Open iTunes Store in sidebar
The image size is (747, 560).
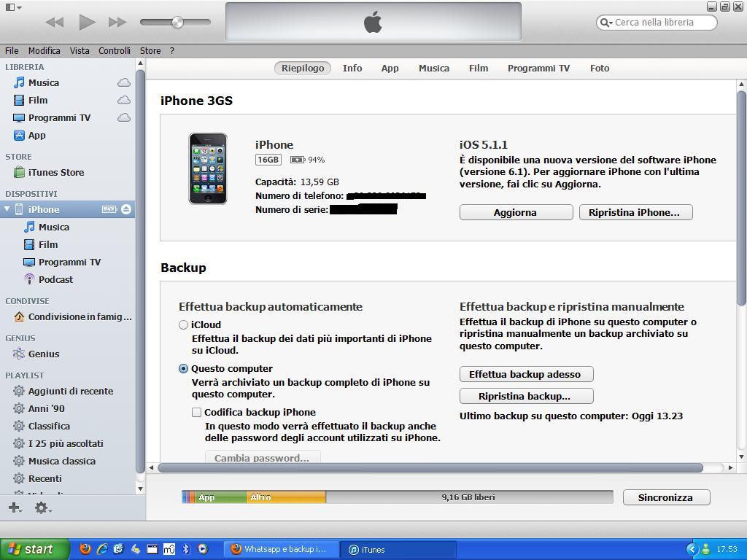coord(55,172)
